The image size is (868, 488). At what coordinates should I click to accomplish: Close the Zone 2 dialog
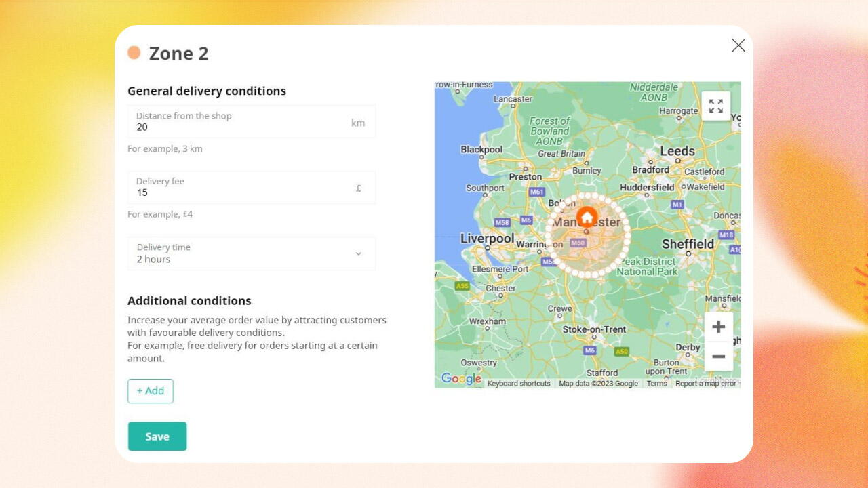(738, 45)
